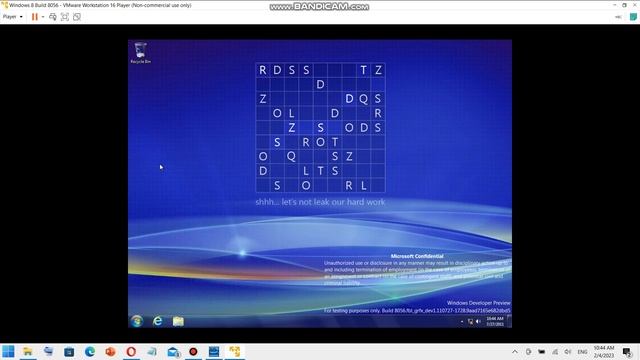Image resolution: width=640 pixels, height=360 pixels.
Task: Click the L cell next to O in fourth row
Action: pos(291,113)
